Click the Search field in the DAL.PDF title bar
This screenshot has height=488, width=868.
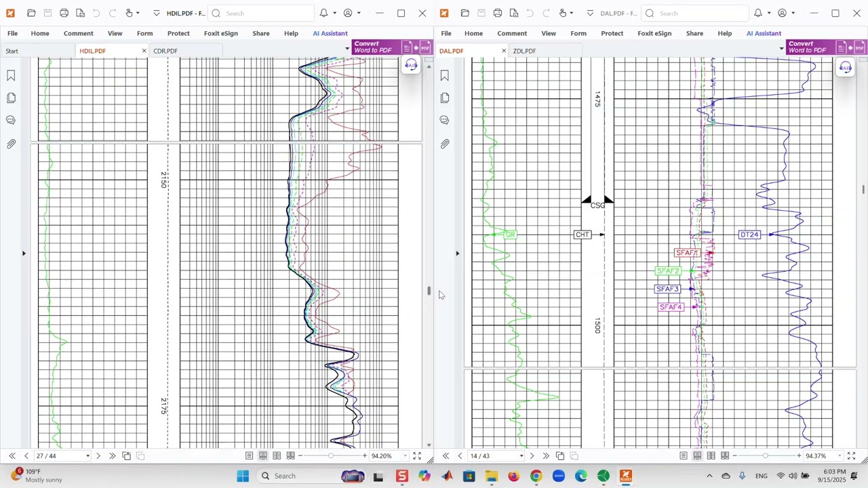coord(695,13)
